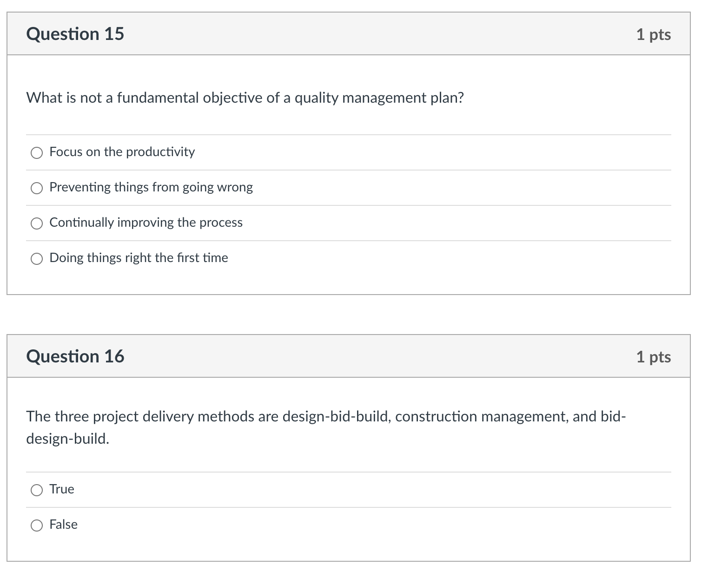Click the '1 pts' label of Question 16
This screenshot has width=728, height=578.
(654, 357)
